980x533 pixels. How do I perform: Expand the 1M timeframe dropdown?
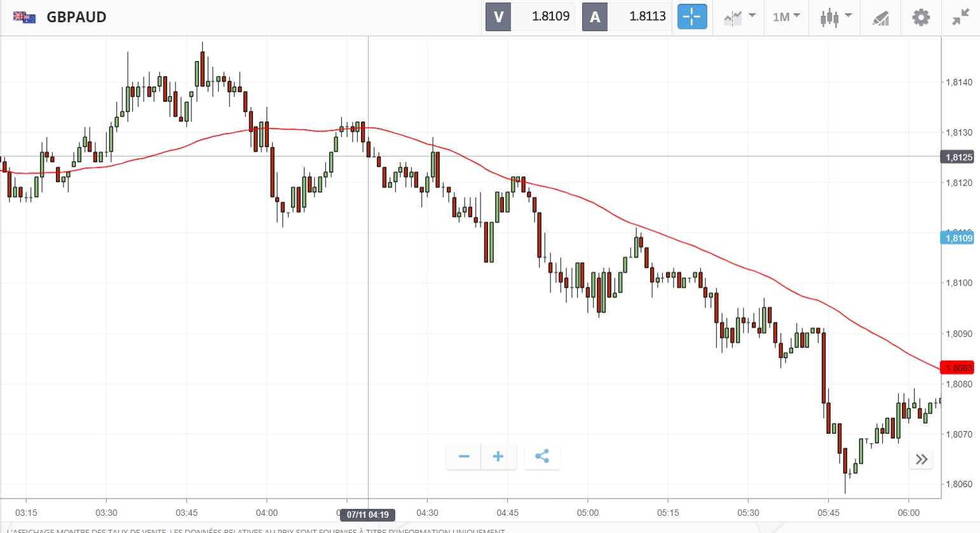(786, 17)
